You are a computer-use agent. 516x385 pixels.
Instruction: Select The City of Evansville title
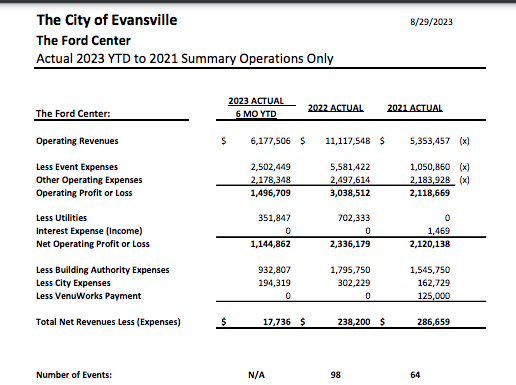[x=107, y=20]
